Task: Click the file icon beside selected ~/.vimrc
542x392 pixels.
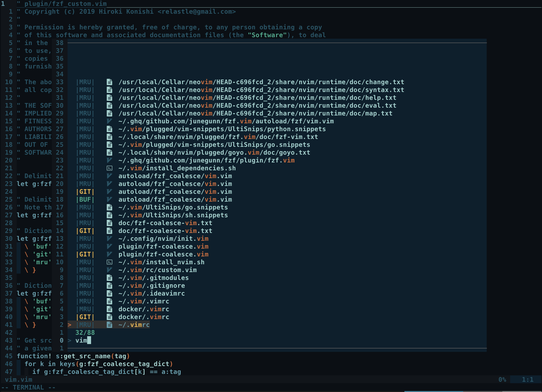Action: pyautogui.click(x=109, y=325)
